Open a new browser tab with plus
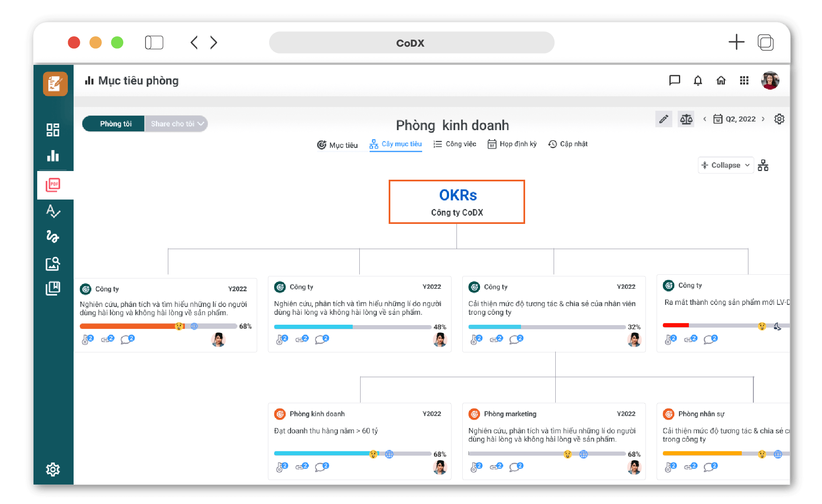Image resolution: width=822 pixels, height=504 pixels. click(x=736, y=42)
